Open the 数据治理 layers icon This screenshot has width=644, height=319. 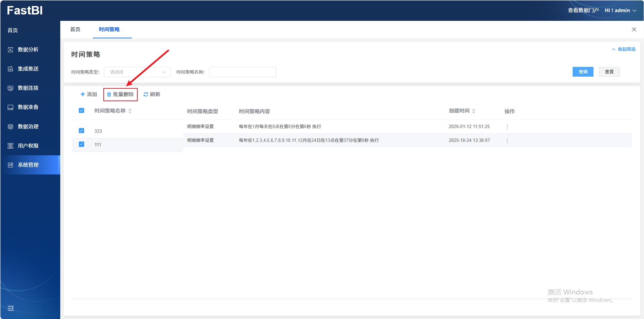10,127
